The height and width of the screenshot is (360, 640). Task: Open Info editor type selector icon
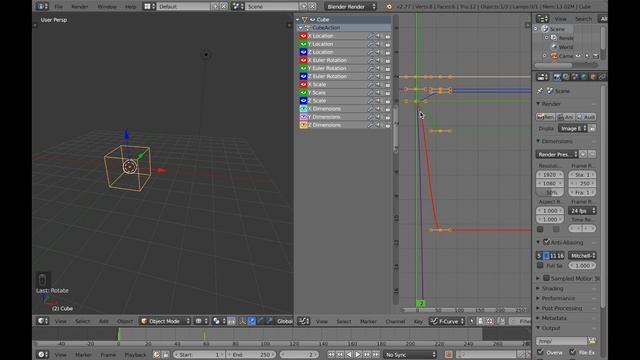(42, 6)
